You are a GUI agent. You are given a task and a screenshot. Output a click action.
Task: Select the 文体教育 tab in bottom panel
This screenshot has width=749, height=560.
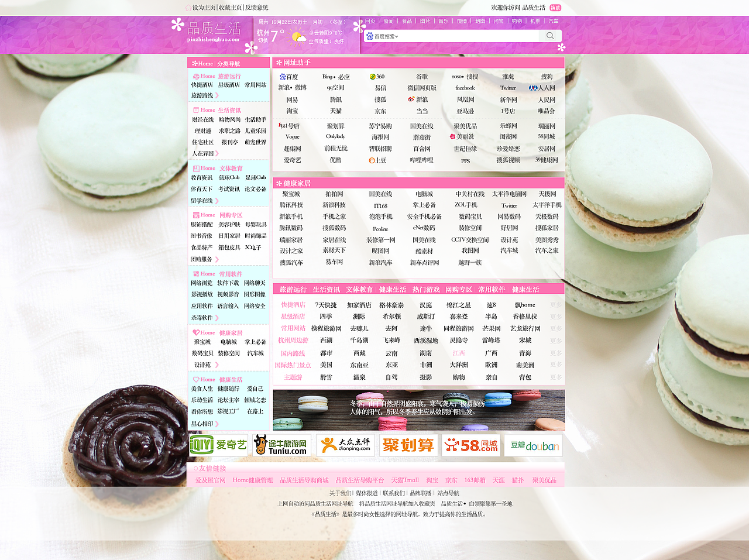click(359, 289)
